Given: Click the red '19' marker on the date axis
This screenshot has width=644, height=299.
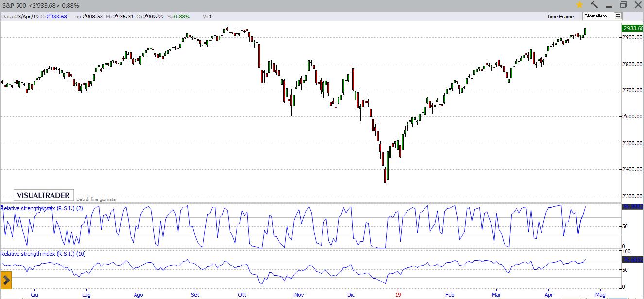Looking at the screenshot, I should (x=398, y=294).
